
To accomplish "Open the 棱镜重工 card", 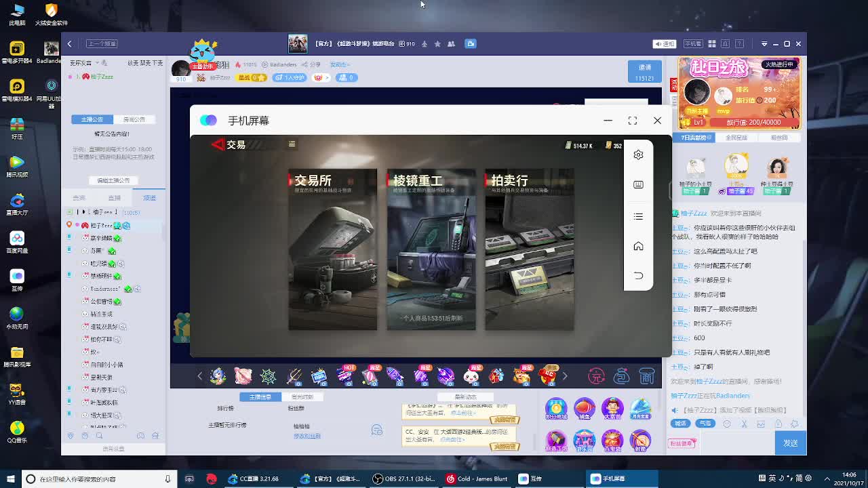I will [x=431, y=249].
